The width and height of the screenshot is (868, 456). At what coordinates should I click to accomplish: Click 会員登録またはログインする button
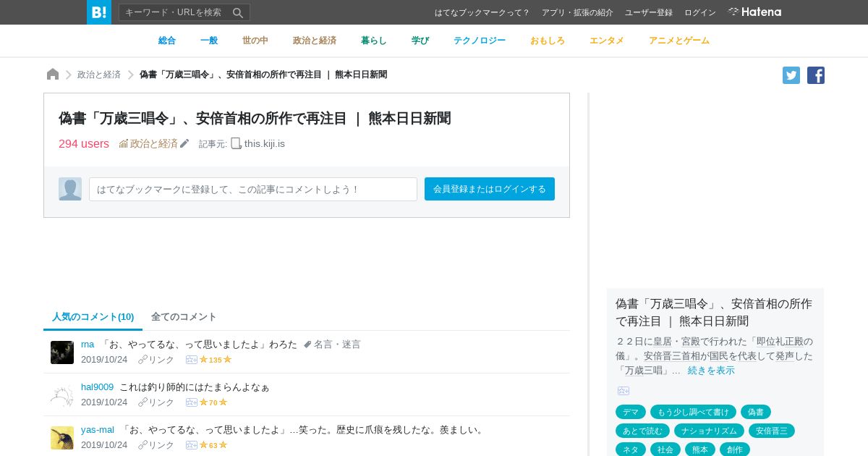(490, 189)
